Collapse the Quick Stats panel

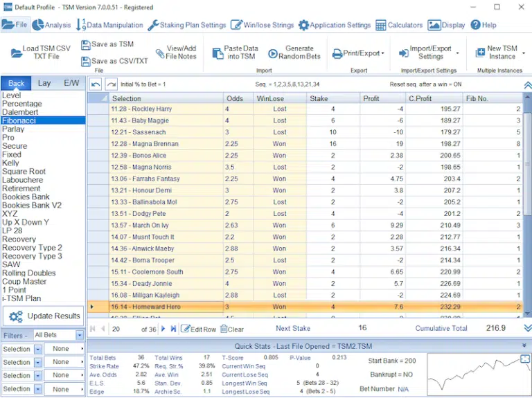[524, 345]
